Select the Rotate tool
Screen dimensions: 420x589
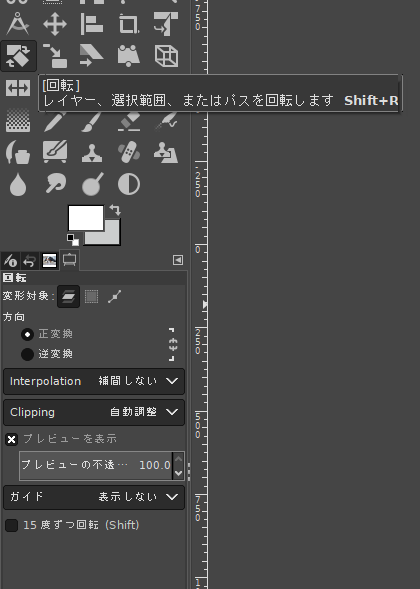point(18,56)
